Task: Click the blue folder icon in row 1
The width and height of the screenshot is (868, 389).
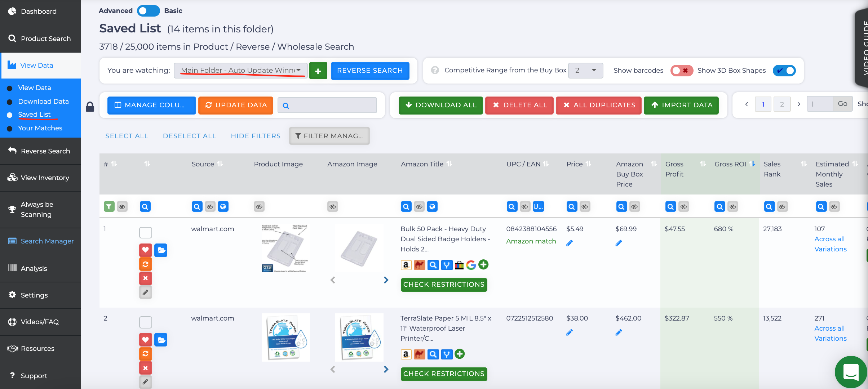Action: 161,250
